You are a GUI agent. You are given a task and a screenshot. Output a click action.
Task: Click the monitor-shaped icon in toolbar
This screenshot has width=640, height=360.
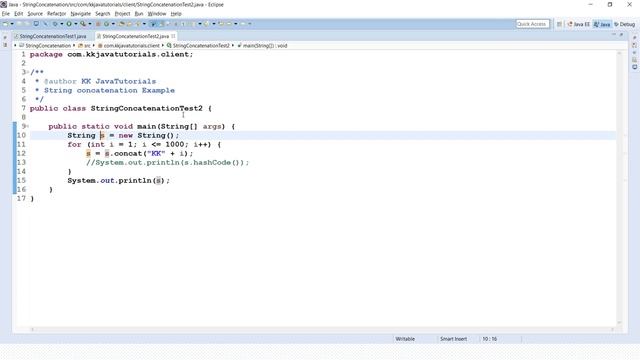tap(36, 24)
